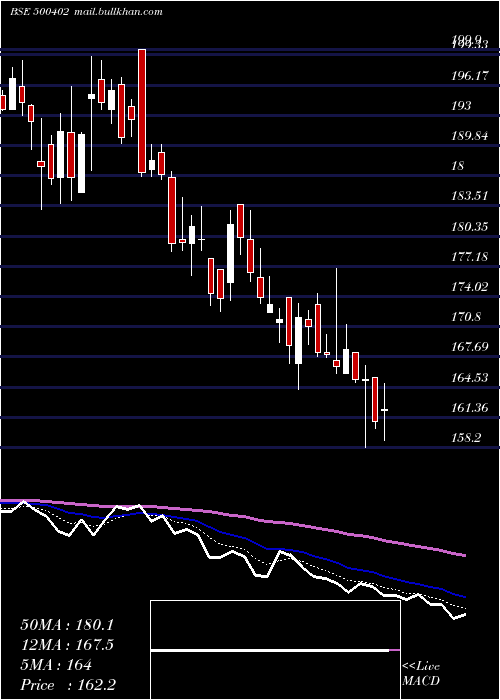Click the MACD histogram box
The height and width of the screenshot is (700, 500).
275,650
